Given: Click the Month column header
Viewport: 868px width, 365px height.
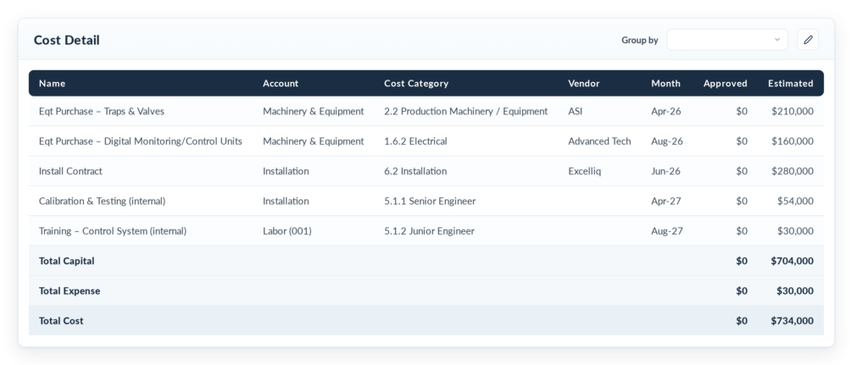Looking at the screenshot, I should [x=665, y=84].
